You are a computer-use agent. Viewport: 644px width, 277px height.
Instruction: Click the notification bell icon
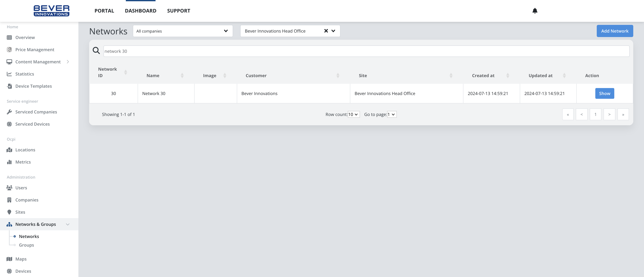[x=535, y=11]
